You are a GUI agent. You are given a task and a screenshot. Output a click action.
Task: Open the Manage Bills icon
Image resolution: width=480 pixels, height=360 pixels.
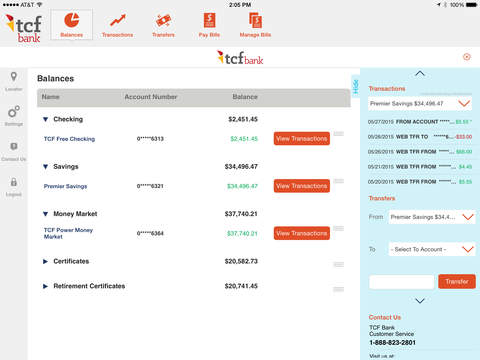tap(255, 20)
